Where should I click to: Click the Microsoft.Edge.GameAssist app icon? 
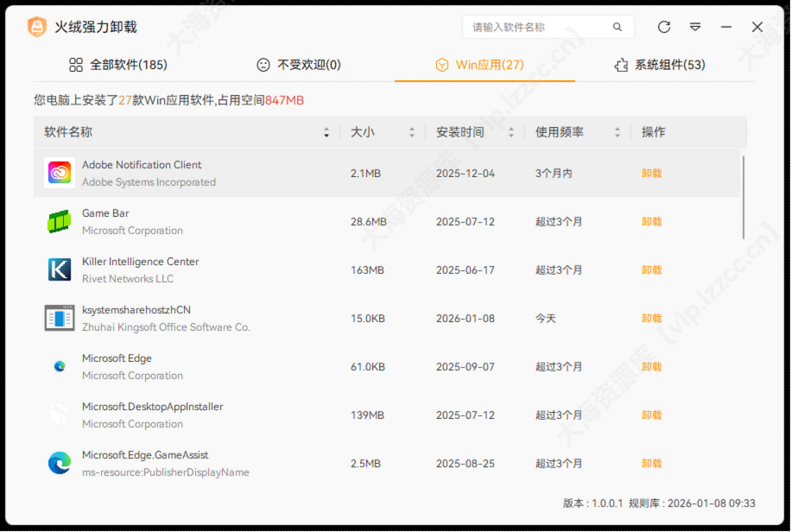pyautogui.click(x=60, y=463)
